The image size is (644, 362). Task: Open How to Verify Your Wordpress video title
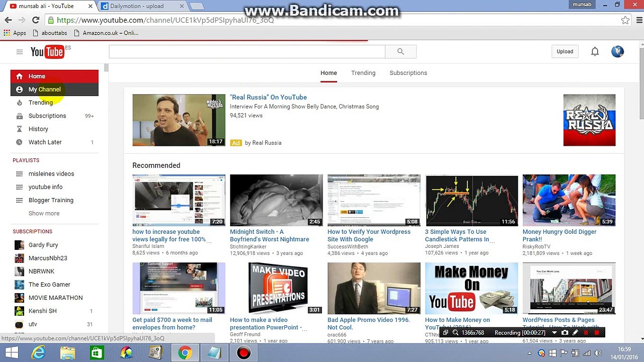369,235
